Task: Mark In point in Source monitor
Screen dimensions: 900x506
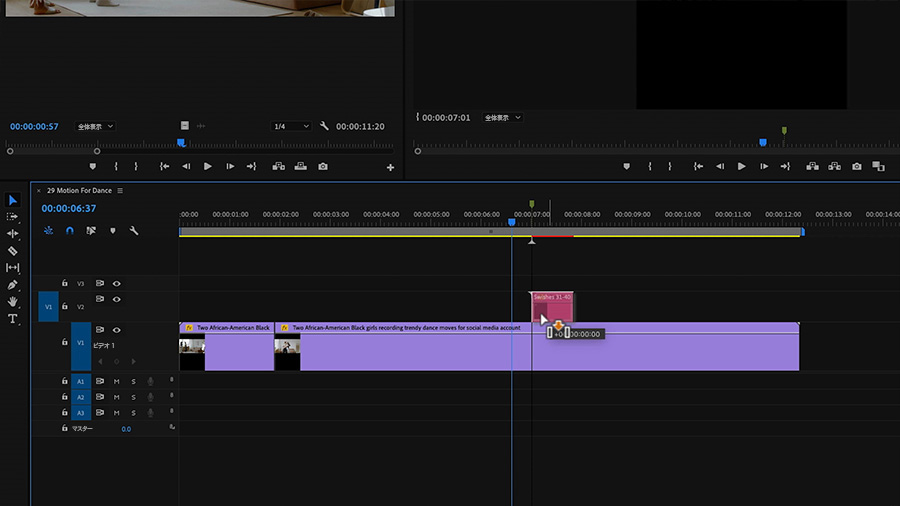Action: 116,166
